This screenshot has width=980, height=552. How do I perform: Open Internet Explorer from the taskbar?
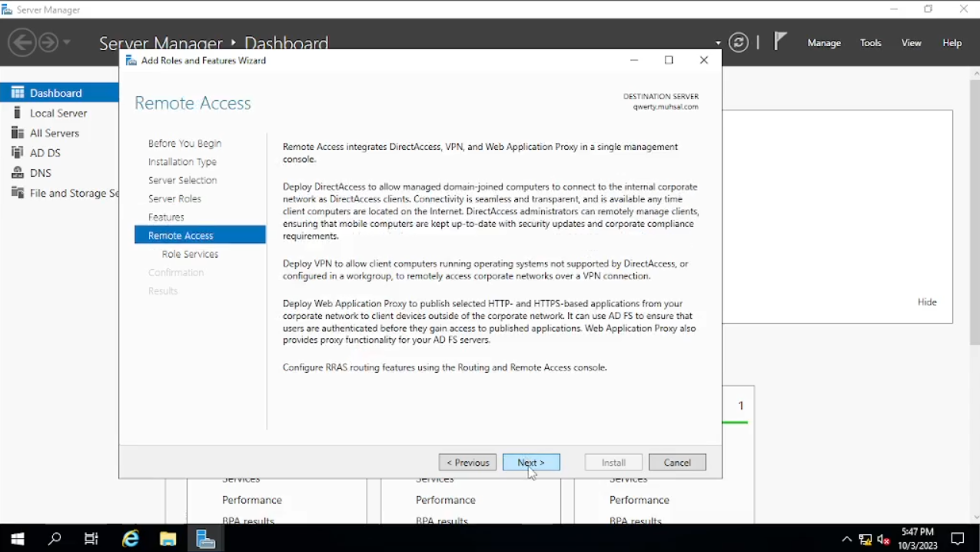click(131, 538)
